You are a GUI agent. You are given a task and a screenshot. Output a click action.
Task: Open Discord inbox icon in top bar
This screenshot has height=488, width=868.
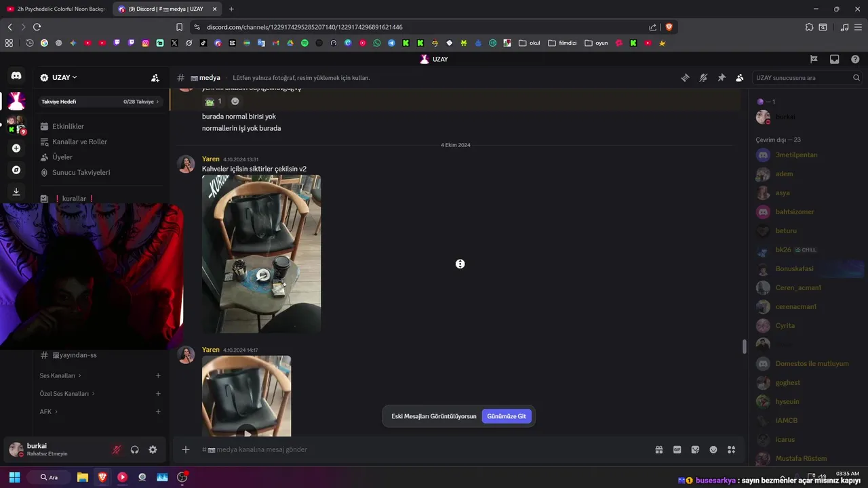[834, 59]
